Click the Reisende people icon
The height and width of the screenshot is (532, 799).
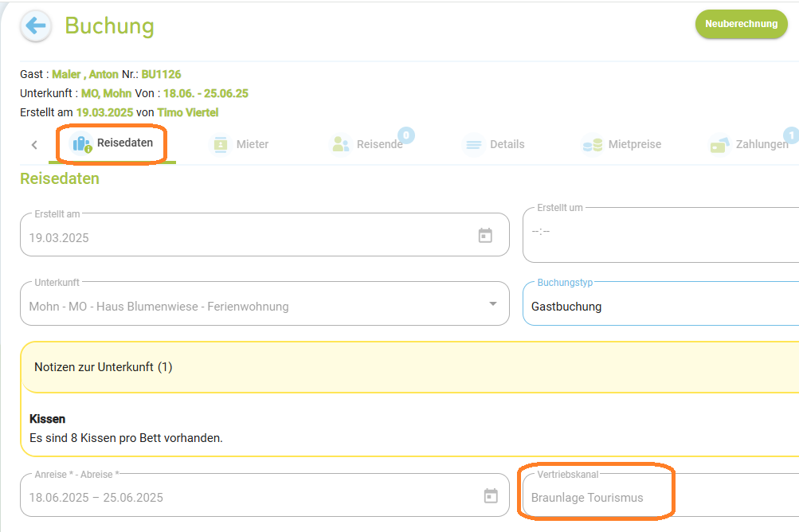pos(340,144)
